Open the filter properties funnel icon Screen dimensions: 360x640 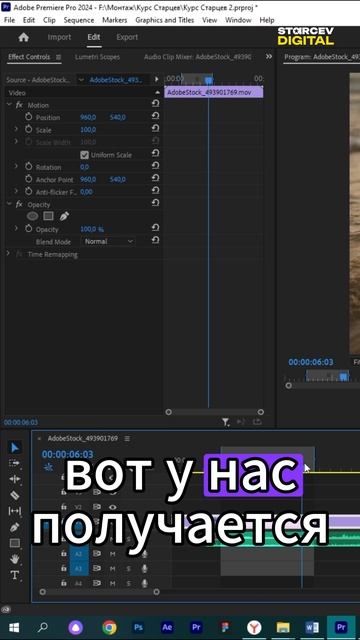point(226,422)
